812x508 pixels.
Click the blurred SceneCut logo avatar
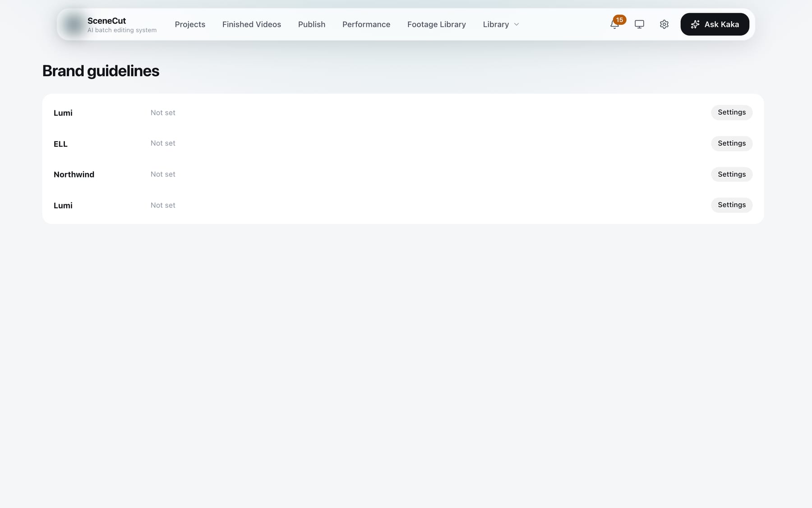click(73, 24)
